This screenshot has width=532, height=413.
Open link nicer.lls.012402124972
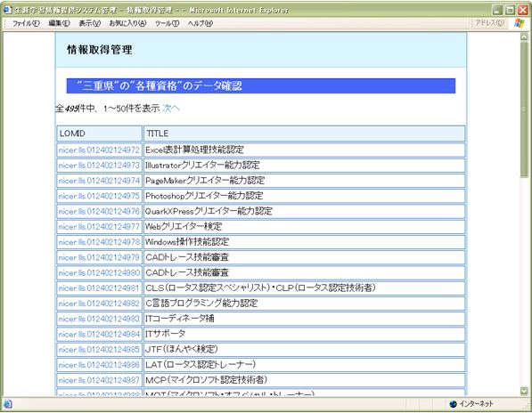pyautogui.click(x=99, y=150)
